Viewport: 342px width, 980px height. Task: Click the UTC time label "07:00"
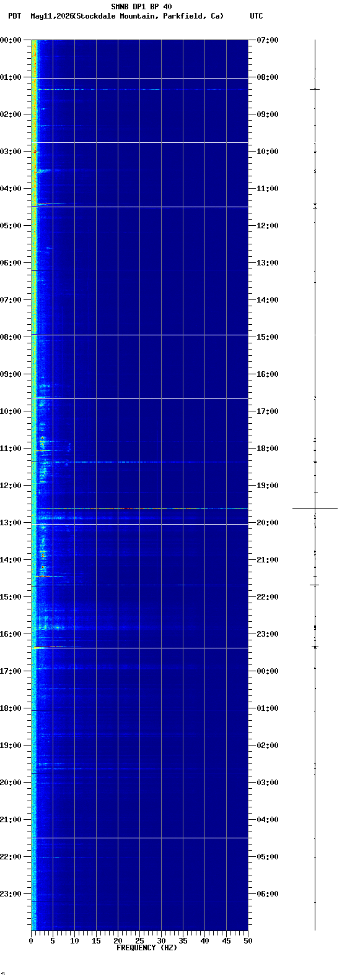tap(268, 40)
